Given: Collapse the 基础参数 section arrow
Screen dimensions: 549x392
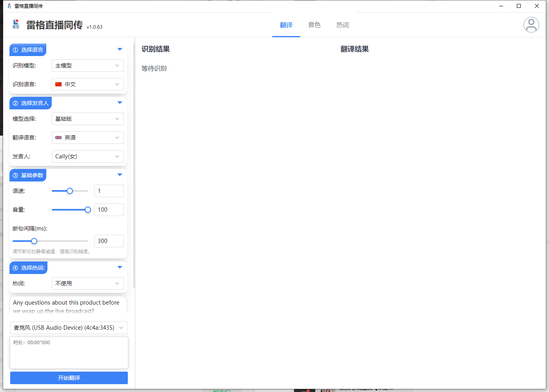Looking at the screenshot, I should [x=120, y=175].
